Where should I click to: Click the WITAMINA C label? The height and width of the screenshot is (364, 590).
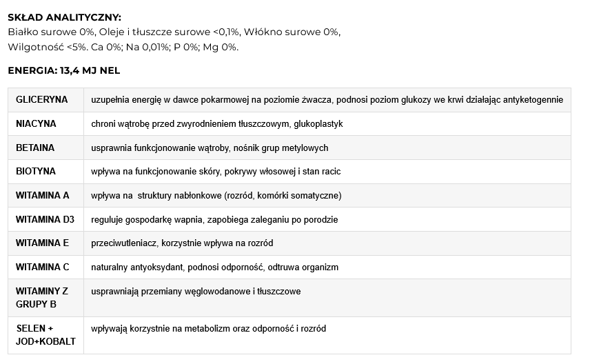coord(43,267)
